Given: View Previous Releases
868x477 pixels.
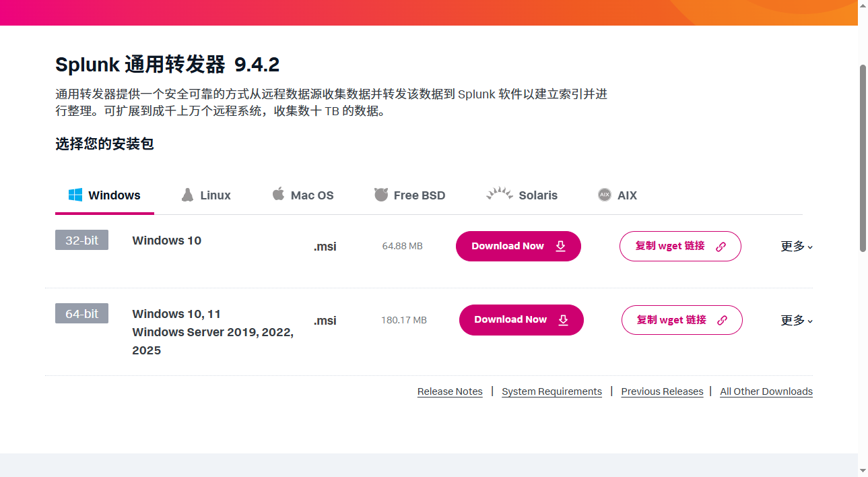Looking at the screenshot, I should click(x=662, y=391).
